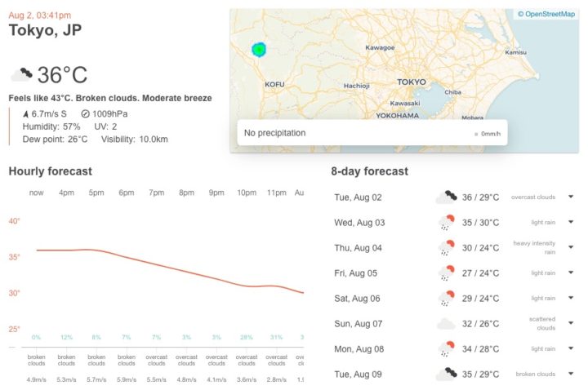Screen dimensions: 588x390
Task: Click Wednesday Aug 03 light rain icon
Action: click(446, 223)
